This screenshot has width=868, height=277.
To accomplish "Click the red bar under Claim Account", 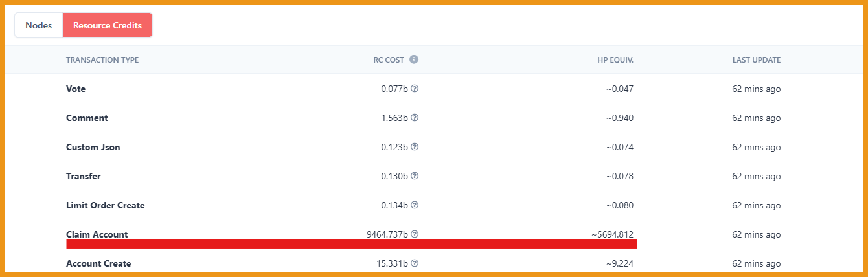I will coord(351,243).
